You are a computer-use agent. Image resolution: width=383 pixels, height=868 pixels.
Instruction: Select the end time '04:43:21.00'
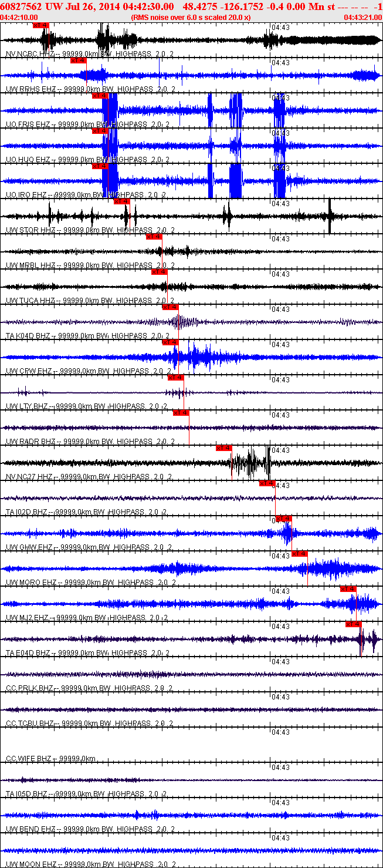click(x=364, y=17)
